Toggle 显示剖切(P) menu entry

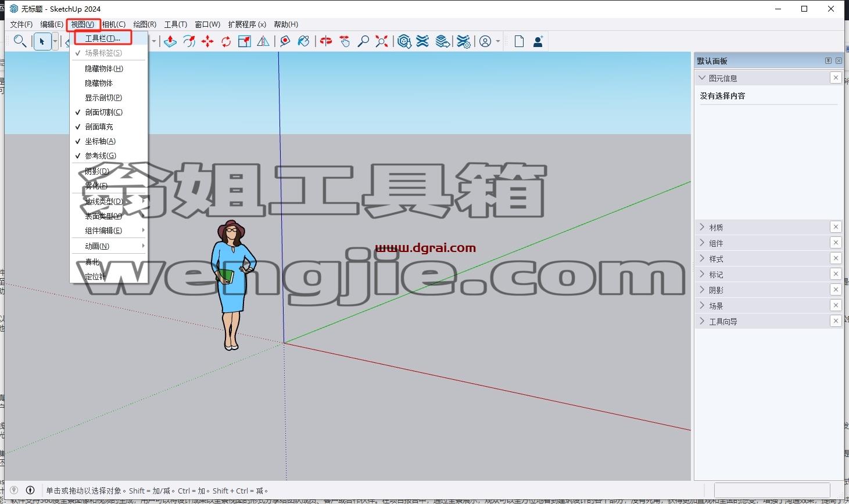pyautogui.click(x=109, y=98)
